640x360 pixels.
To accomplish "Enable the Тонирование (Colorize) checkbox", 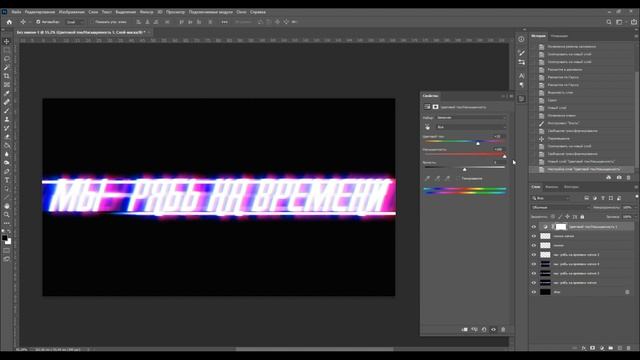I will coord(458,179).
